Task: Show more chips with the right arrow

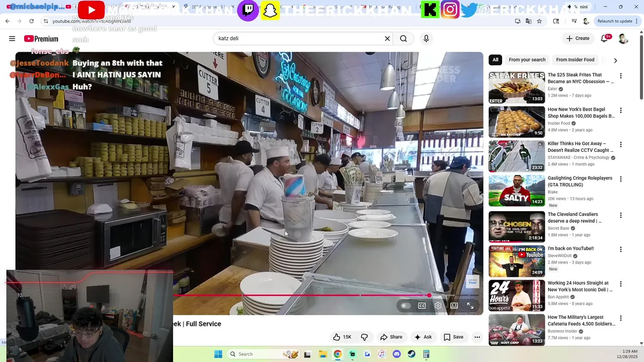Action: point(615,60)
